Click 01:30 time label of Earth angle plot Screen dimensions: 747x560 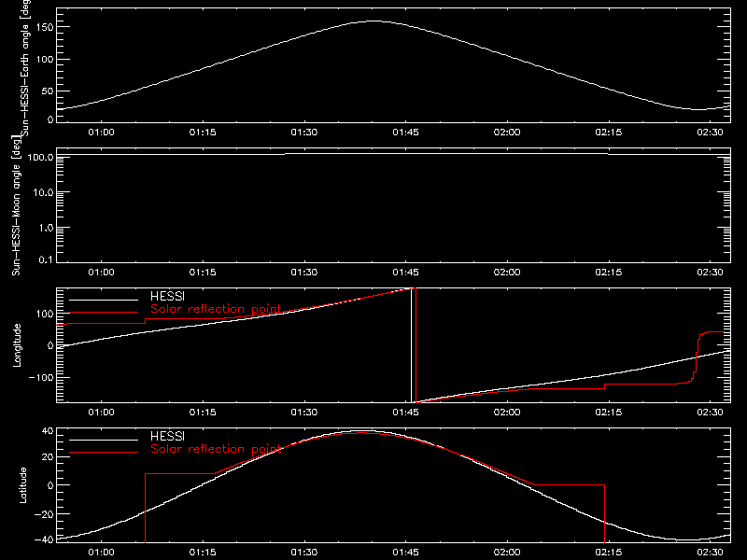[x=304, y=133]
